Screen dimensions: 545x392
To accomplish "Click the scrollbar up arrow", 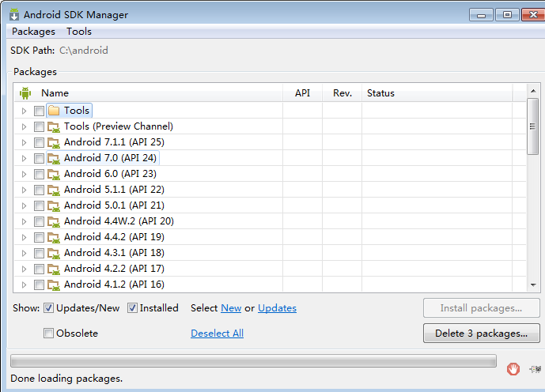I will click(533, 91).
